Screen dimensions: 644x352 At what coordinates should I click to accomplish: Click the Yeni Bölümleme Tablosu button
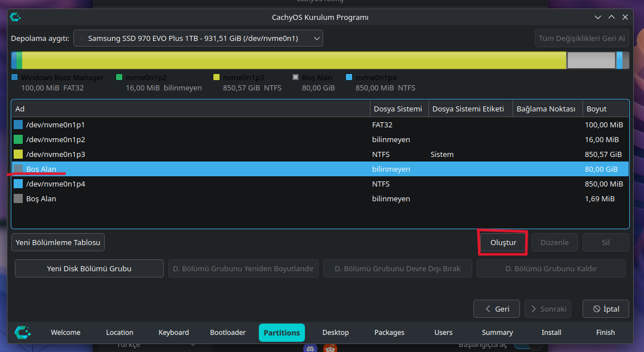click(x=58, y=242)
